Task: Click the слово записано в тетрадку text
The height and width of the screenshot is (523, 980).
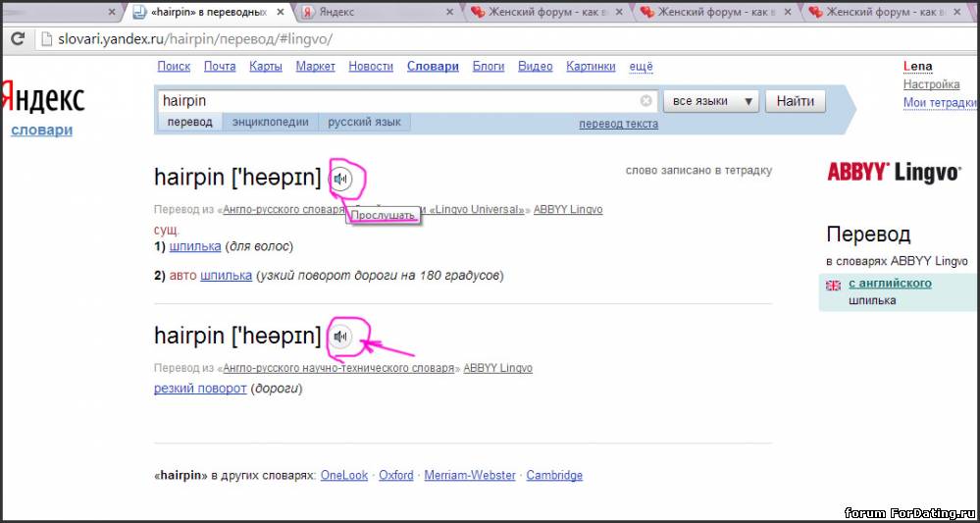Action: tap(698, 170)
